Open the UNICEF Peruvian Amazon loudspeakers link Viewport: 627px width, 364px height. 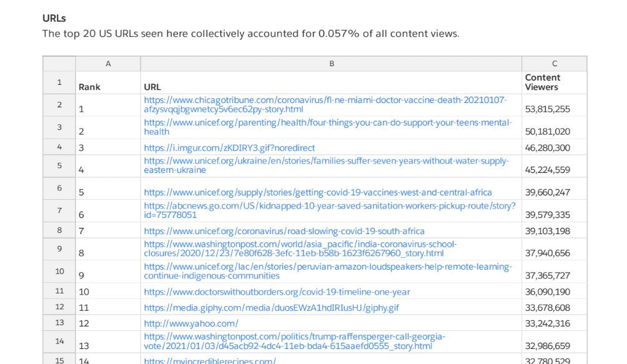(327, 267)
